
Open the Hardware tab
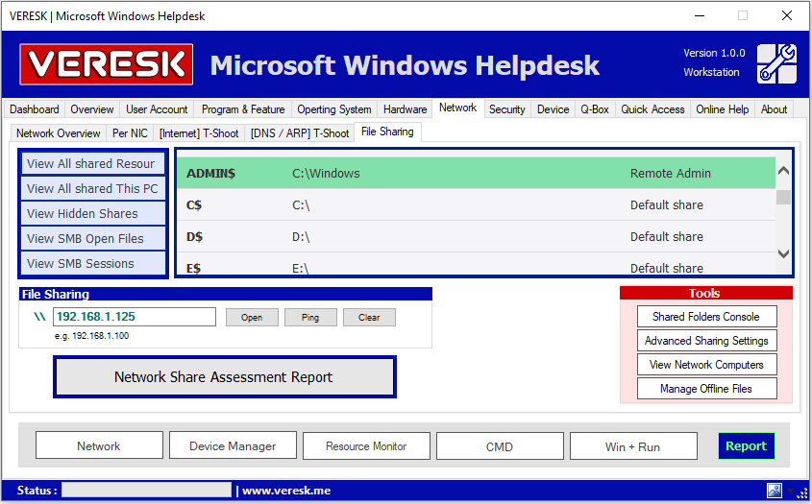(x=405, y=109)
